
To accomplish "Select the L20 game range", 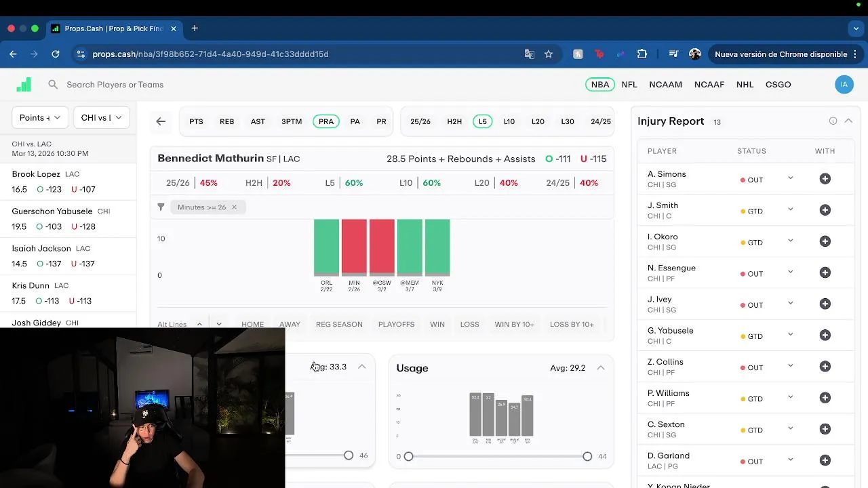I will click(x=538, y=121).
